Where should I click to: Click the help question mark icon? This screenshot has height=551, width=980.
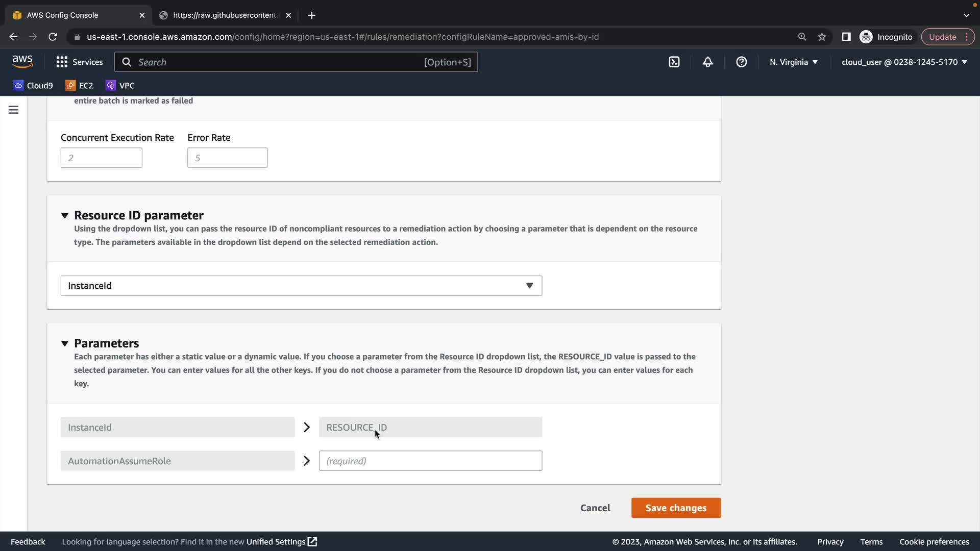coord(741,62)
